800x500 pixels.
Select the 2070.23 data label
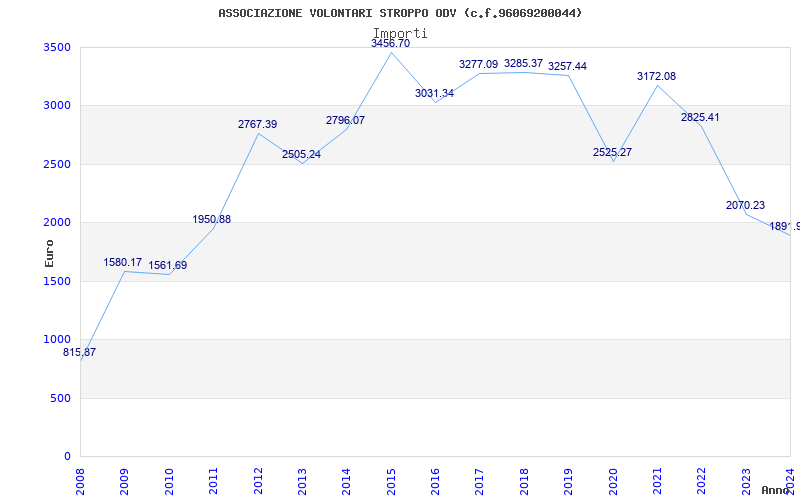[x=745, y=205]
